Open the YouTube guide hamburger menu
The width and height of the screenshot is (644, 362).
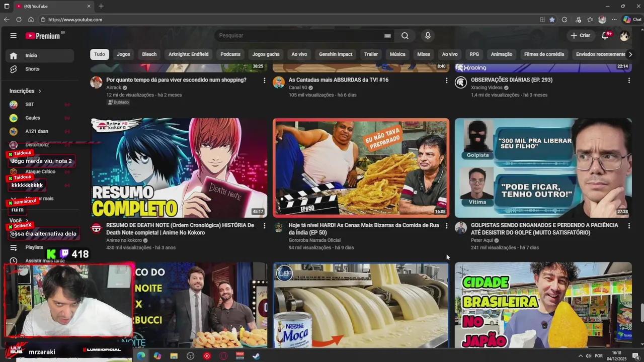pyautogui.click(x=14, y=36)
